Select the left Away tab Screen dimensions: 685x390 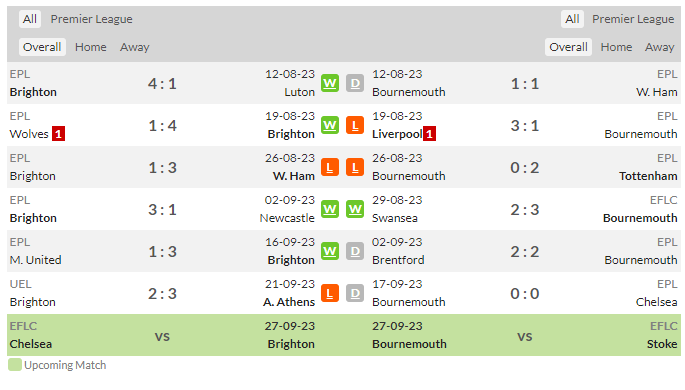point(135,47)
